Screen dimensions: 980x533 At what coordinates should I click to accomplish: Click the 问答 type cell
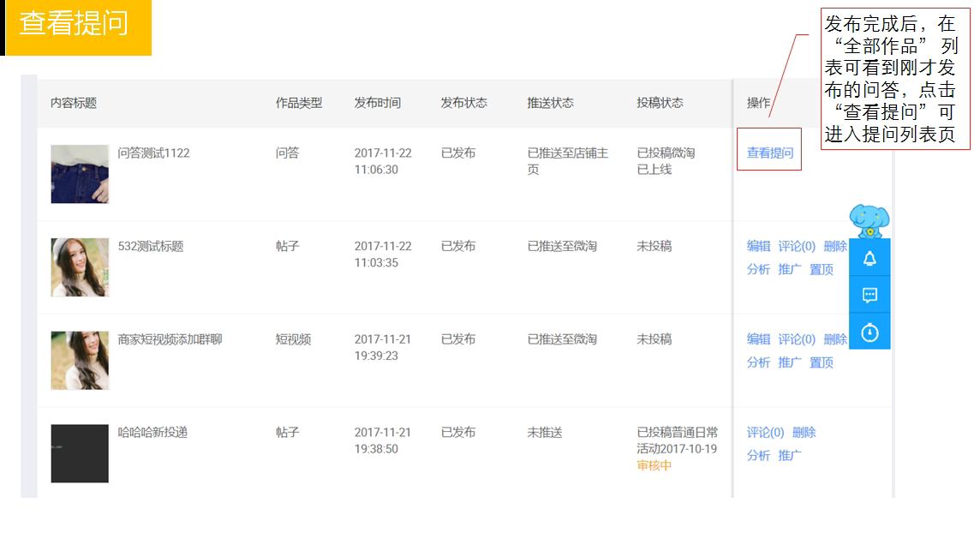click(x=288, y=153)
